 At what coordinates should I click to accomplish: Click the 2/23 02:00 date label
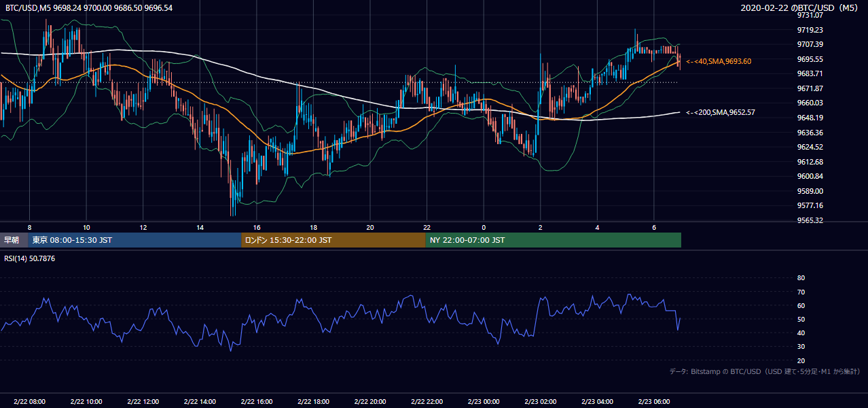pos(540,402)
